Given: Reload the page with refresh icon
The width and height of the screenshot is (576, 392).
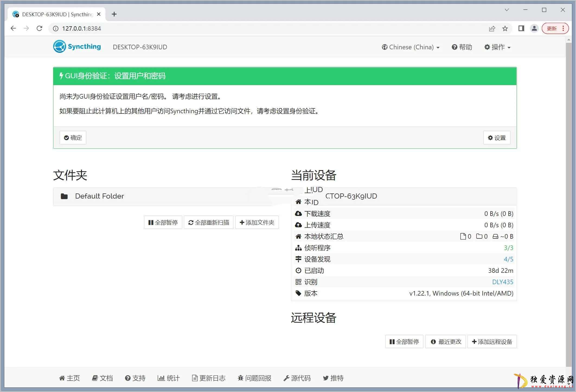Looking at the screenshot, I should pyautogui.click(x=39, y=28).
